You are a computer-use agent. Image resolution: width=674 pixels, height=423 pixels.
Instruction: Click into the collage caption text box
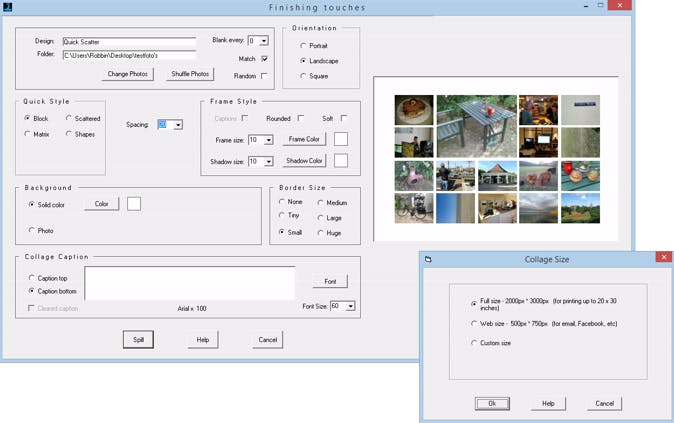pos(189,282)
